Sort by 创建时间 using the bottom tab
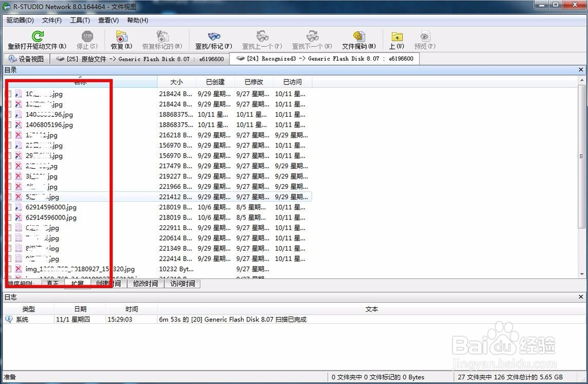 (109, 284)
